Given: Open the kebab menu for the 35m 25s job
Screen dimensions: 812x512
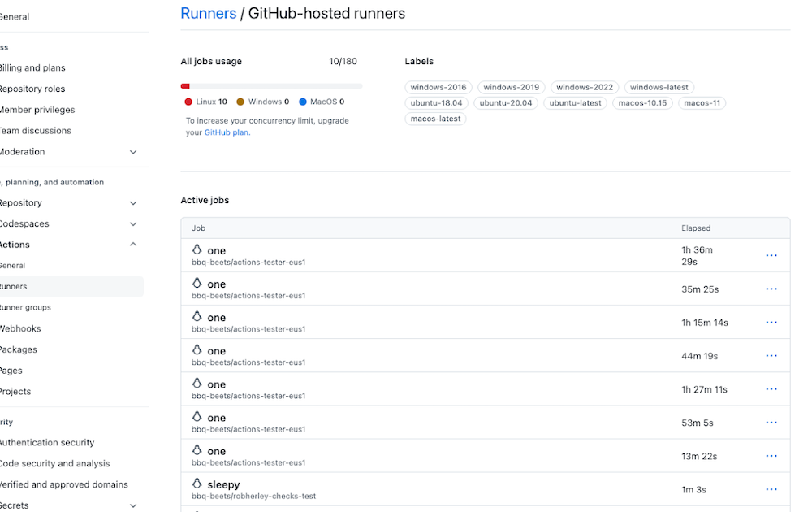Looking at the screenshot, I should [771, 288].
